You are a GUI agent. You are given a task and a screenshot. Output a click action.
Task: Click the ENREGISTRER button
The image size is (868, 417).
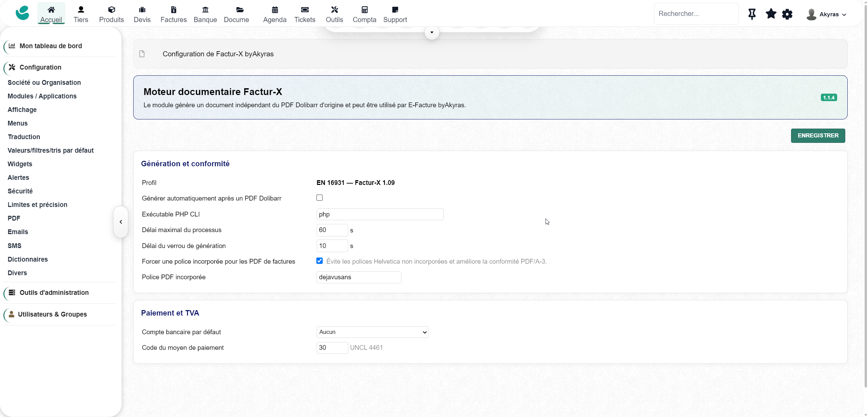818,136
